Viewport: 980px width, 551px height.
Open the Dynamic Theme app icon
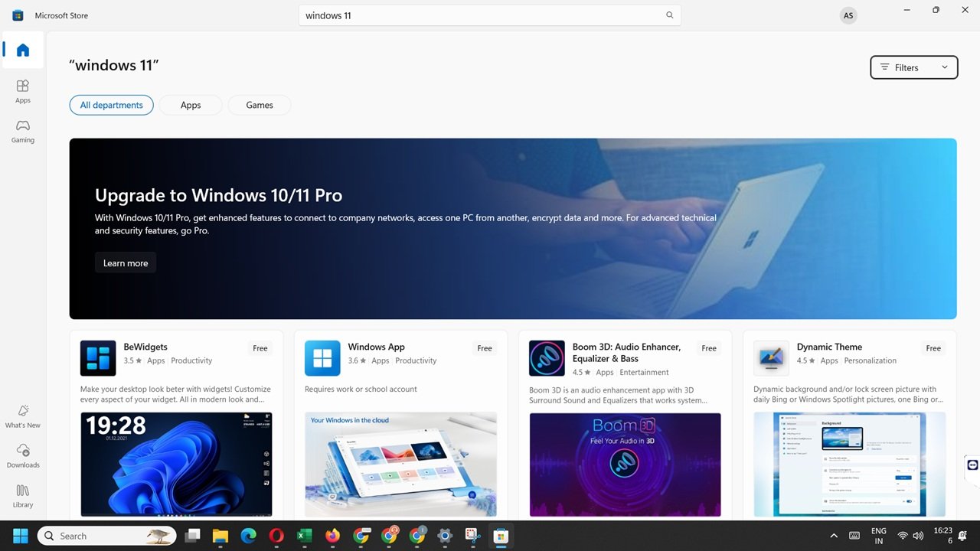(x=771, y=358)
